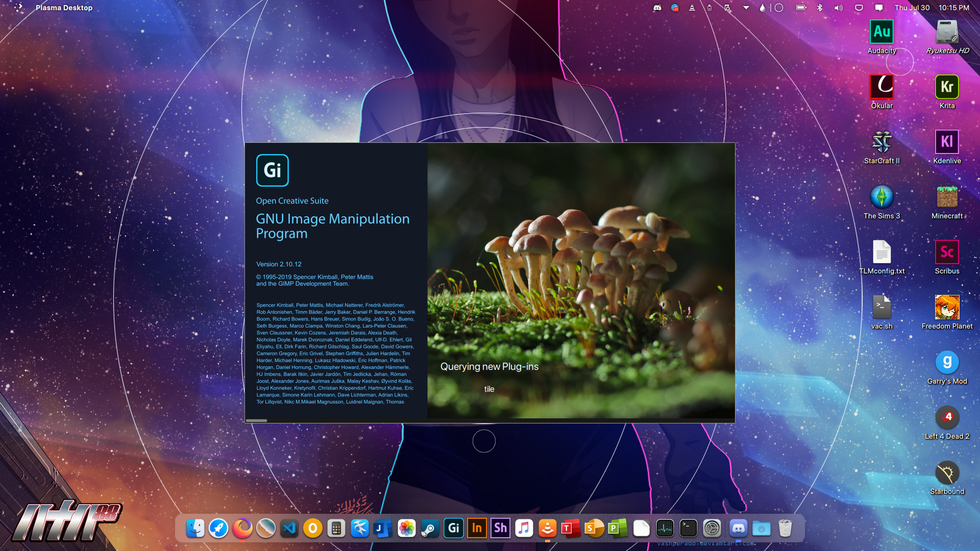The image size is (980, 551).
Task: Launch Firefox from the dock
Action: click(x=242, y=529)
